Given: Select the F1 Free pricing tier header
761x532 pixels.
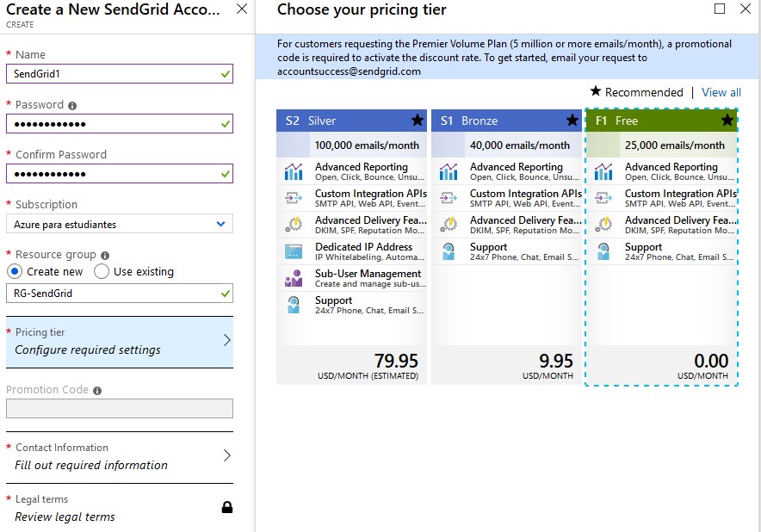Looking at the screenshot, I should tap(661, 121).
